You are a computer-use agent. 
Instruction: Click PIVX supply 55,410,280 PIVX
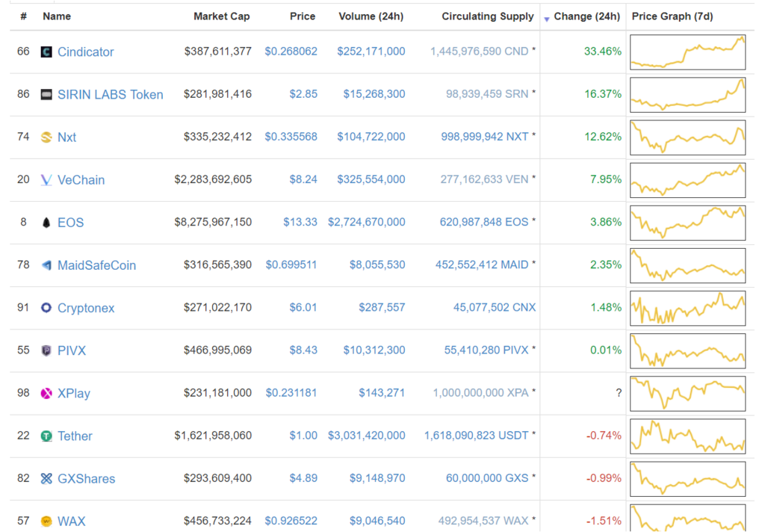(x=486, y=350)
